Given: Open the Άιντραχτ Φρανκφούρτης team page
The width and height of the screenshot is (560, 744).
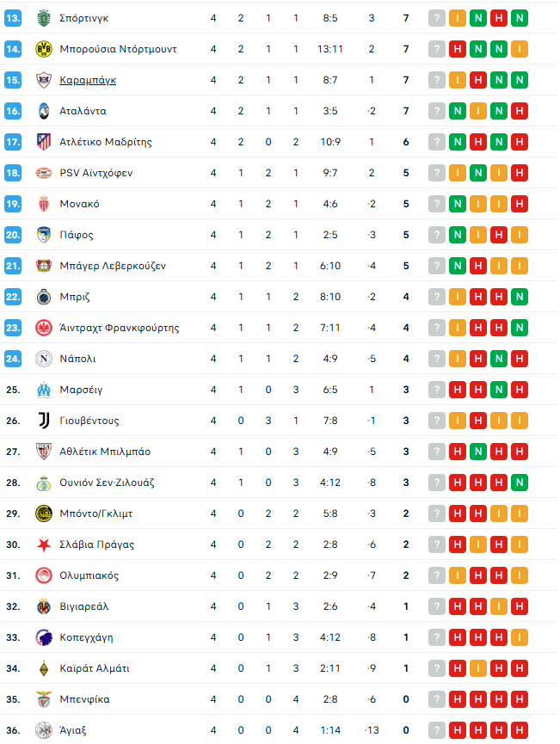Looking at the screenshot, I should (120, 328).
